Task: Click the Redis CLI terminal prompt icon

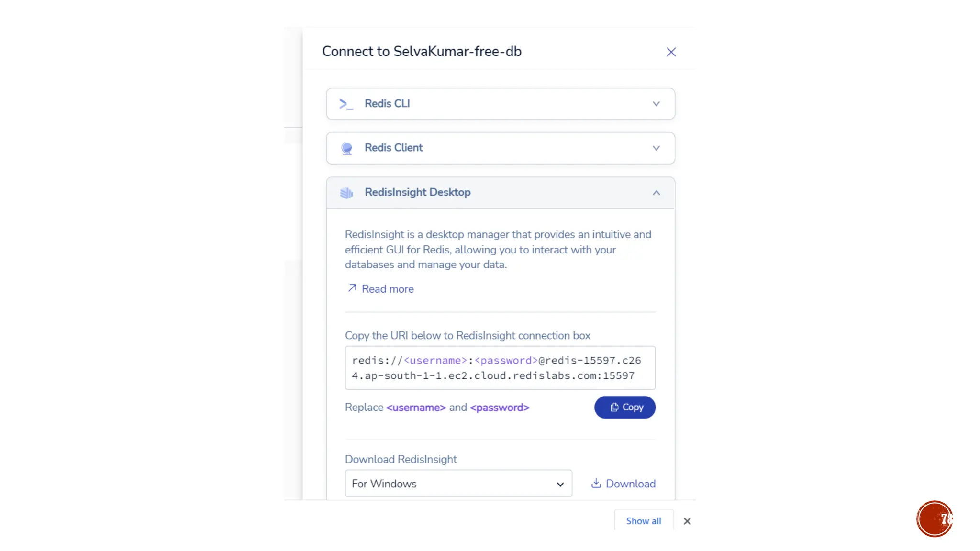Action: (346, 104)
